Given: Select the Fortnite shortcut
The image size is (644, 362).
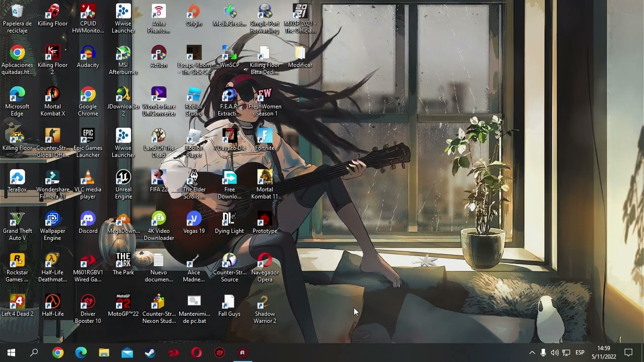Looking at the screenshot, I should pos(265,139).
